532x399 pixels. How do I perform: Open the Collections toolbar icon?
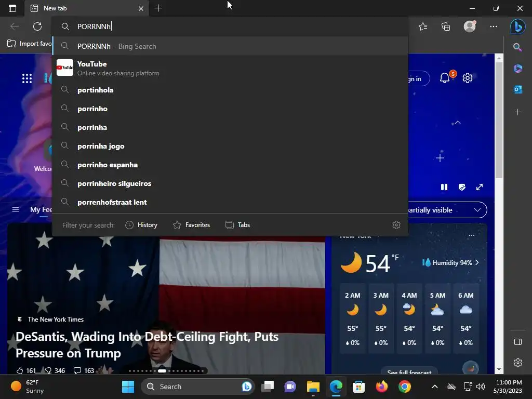pyautogui.click(x=446, y=26)
